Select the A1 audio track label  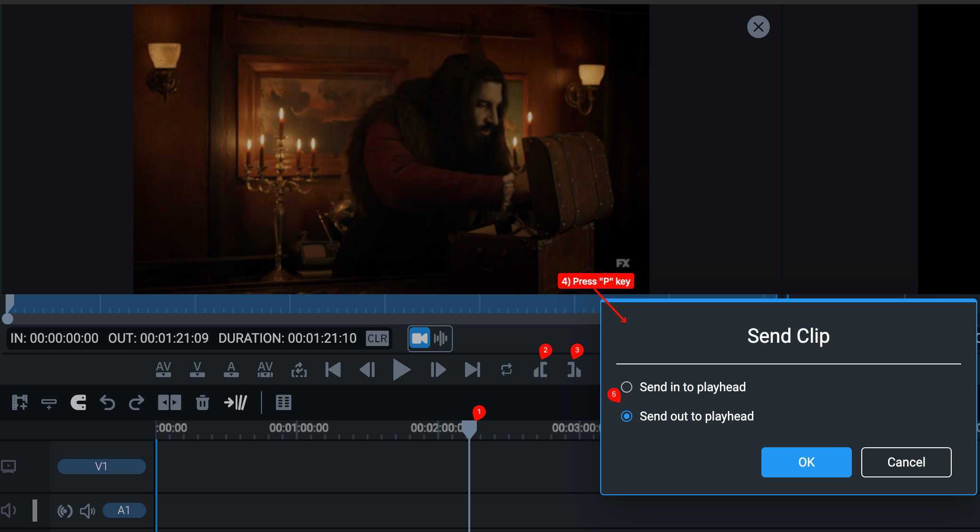(x=124, y=510)
